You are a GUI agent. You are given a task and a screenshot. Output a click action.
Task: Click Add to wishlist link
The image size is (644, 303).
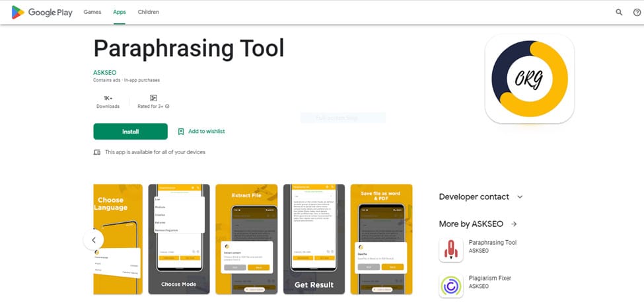click(207, 132)
